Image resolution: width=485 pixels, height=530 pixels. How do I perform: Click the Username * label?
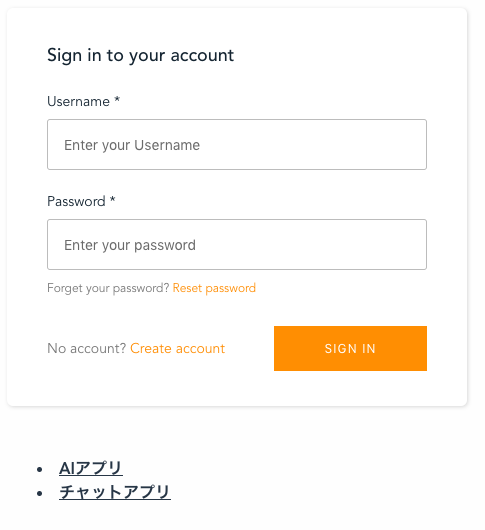coord(83,101)
